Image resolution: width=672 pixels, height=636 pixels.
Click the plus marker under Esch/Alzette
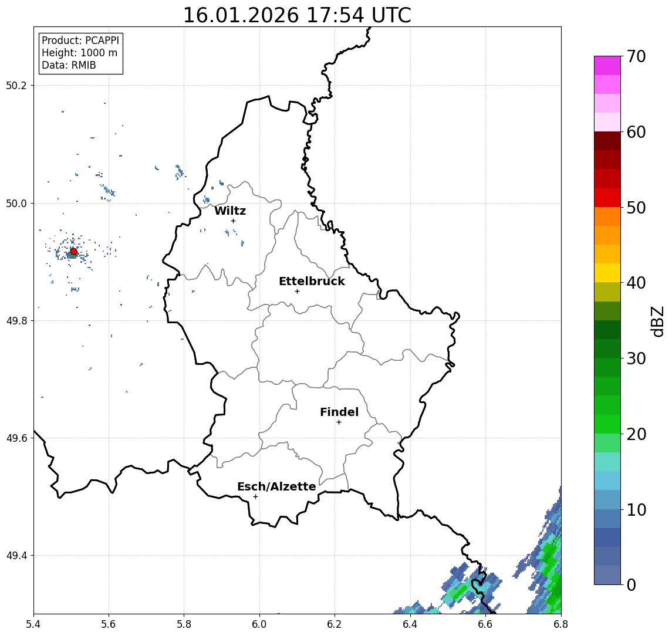[255, 497]
